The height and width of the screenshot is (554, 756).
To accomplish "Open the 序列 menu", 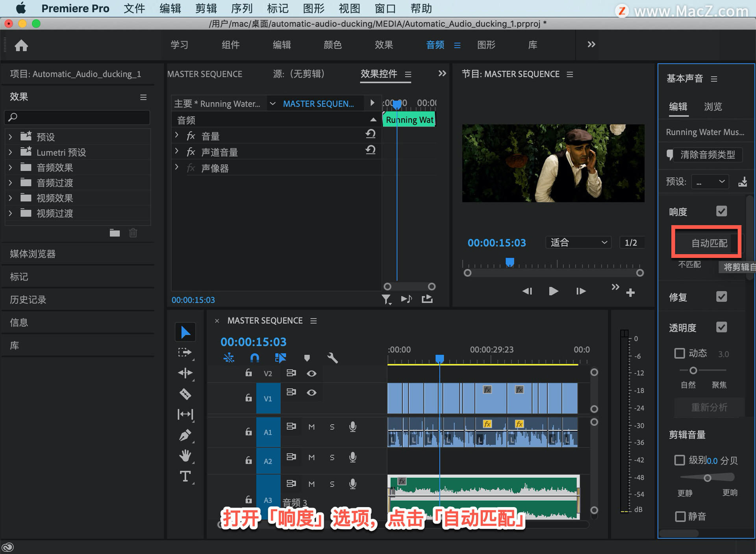I will pos(241,8).
